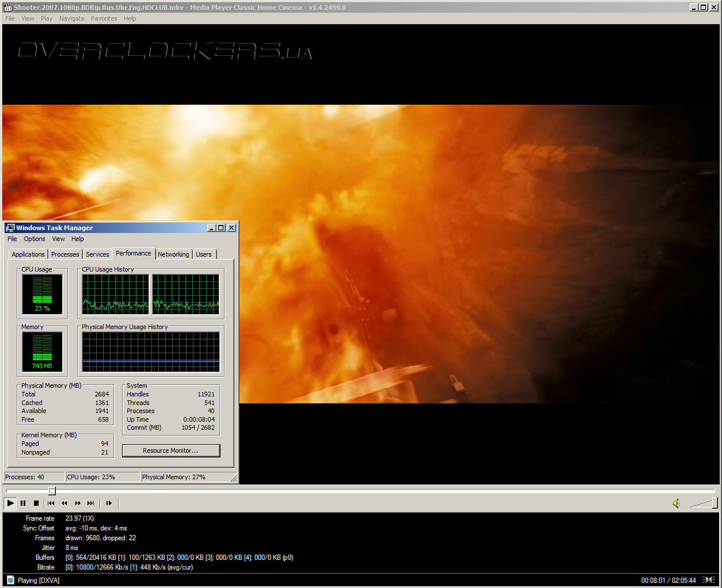Open the player's View menu

(28, 18)
